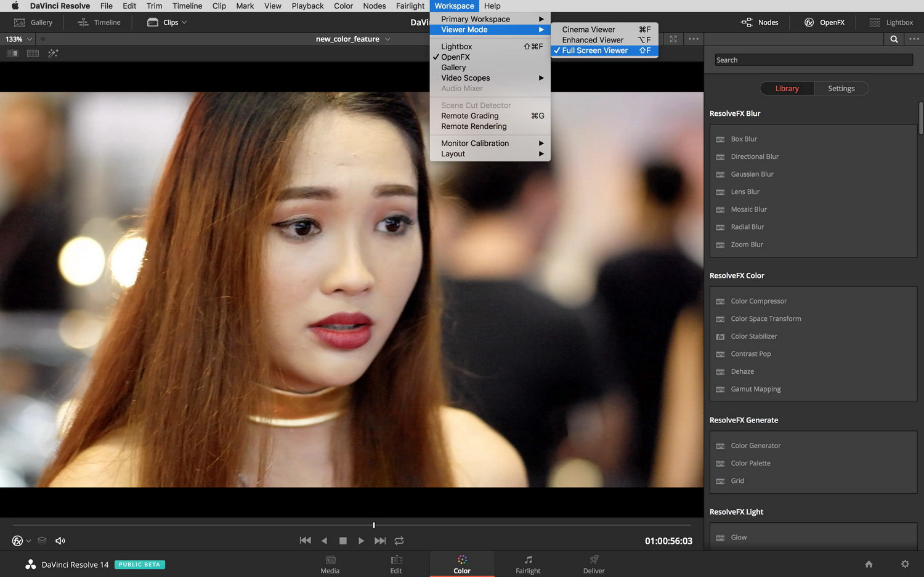Image resolution: width=924 pixels, height=577 pixels.
Task: Stop playback
Action: pos(343,541)
